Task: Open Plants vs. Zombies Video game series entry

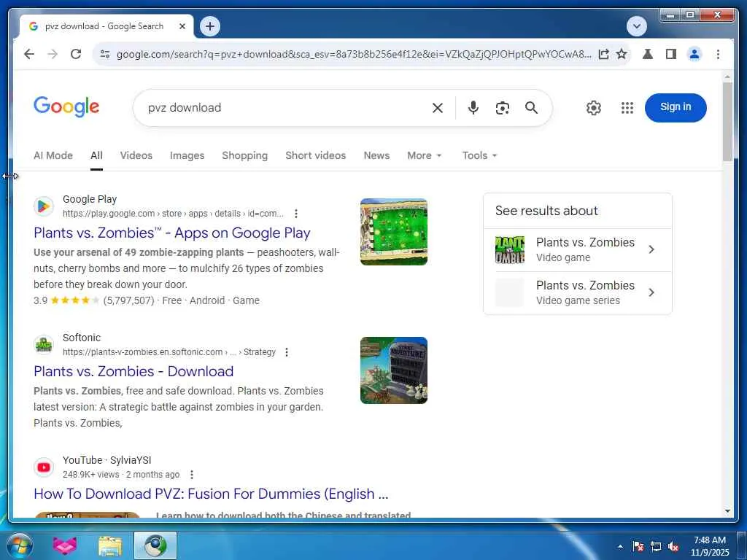Action: [578, 293]
